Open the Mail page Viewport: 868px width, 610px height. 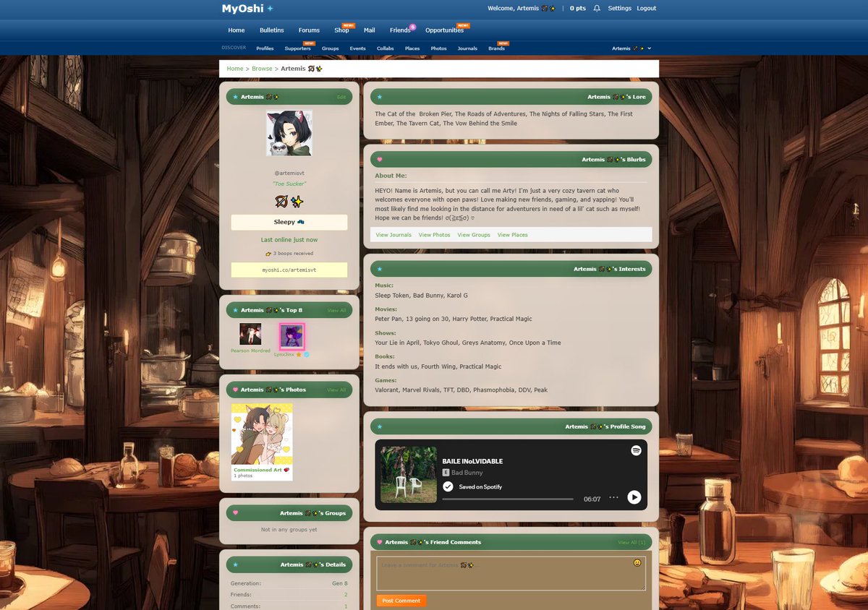pos(370,30)
